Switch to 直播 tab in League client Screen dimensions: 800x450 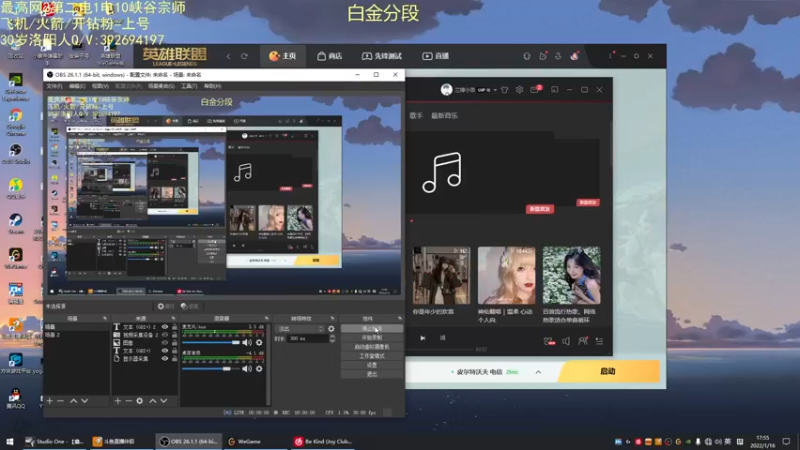(436, 56)
